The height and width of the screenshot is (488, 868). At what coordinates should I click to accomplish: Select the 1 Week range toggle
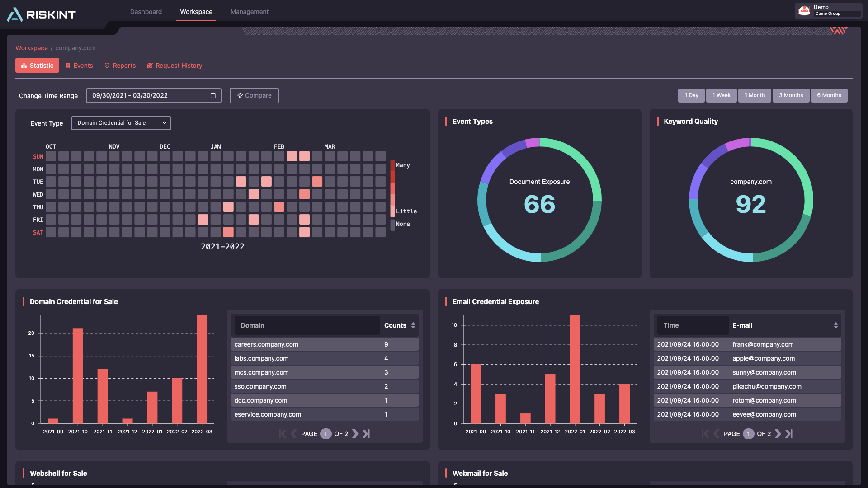tap(721, 95)
